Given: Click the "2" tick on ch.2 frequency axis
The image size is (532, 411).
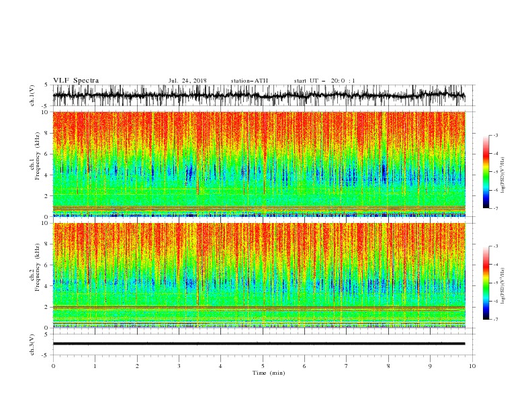Looking at the screenshot, I should 48,307.
